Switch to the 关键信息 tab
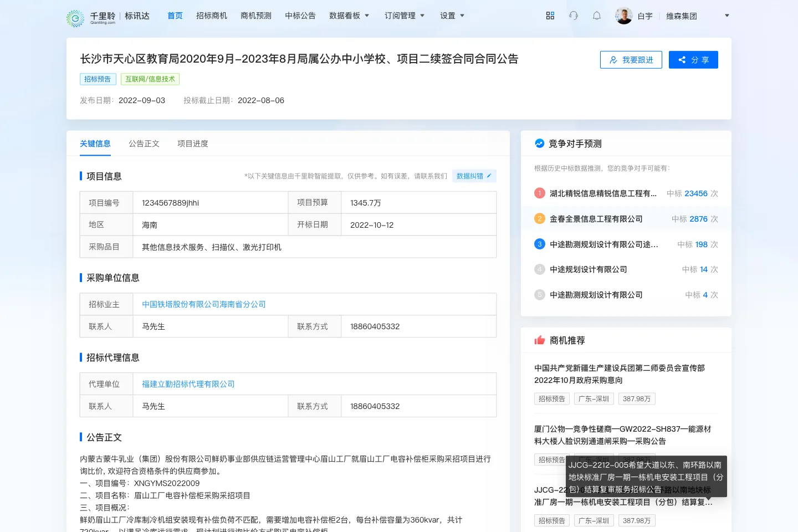The width and height of the screenshot is (798, 532). click(x=95, y=144)
